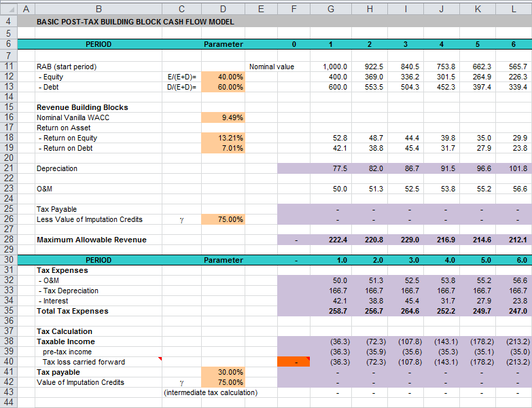The width and height of the screenshot is (532, 408).
Task: Click the '- Tax Depreciation' label
Action: point(68,291)
